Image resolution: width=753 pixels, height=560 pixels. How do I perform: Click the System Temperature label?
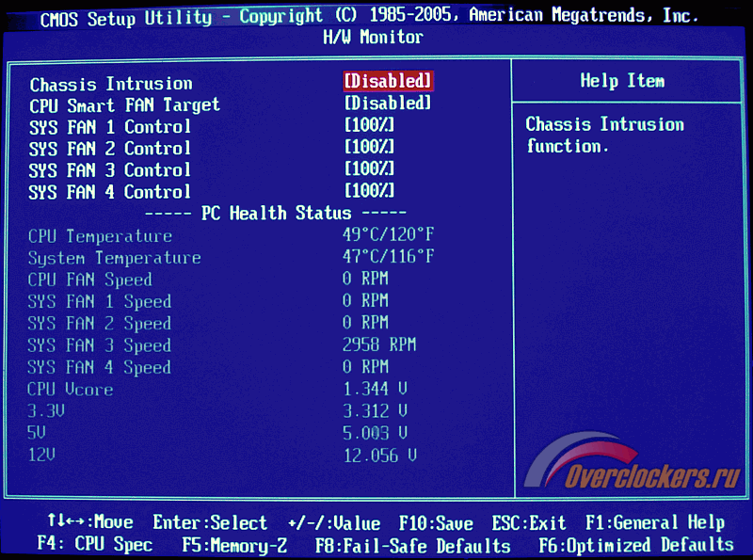pos(114,259)
